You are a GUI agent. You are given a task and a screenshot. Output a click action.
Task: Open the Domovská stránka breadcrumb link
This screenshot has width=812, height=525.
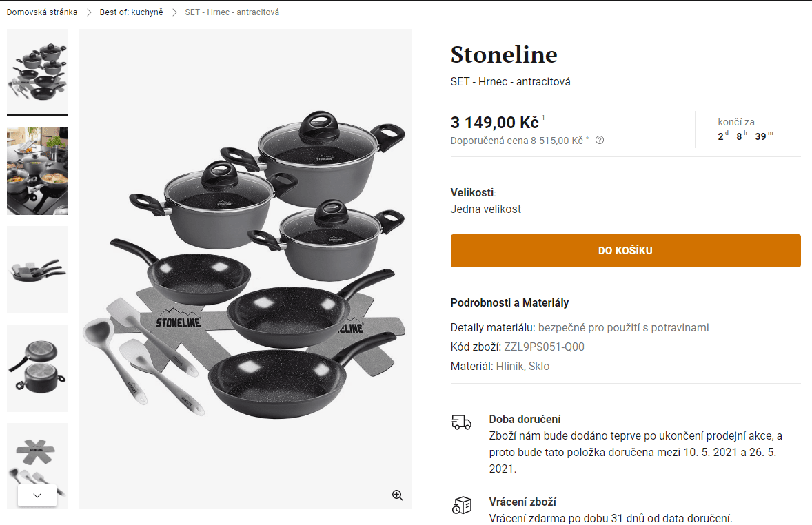pyautogui.click(x=41, y=12)
